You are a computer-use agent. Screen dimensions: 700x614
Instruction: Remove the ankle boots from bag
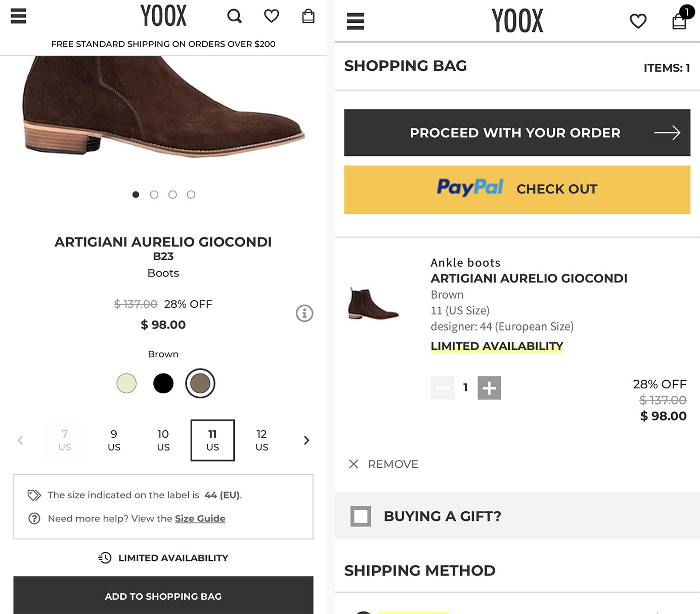(384, 464)
